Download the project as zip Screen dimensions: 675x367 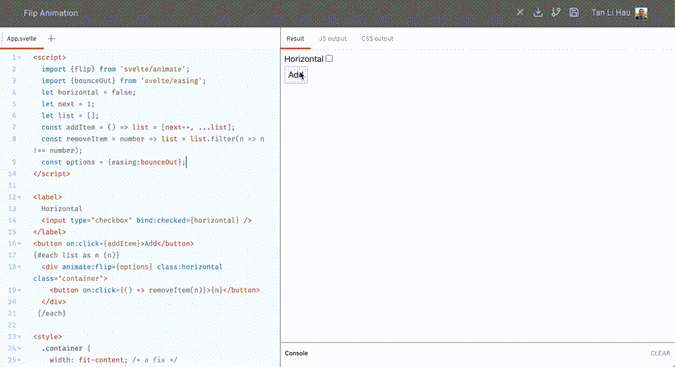(x=538, y=12)
